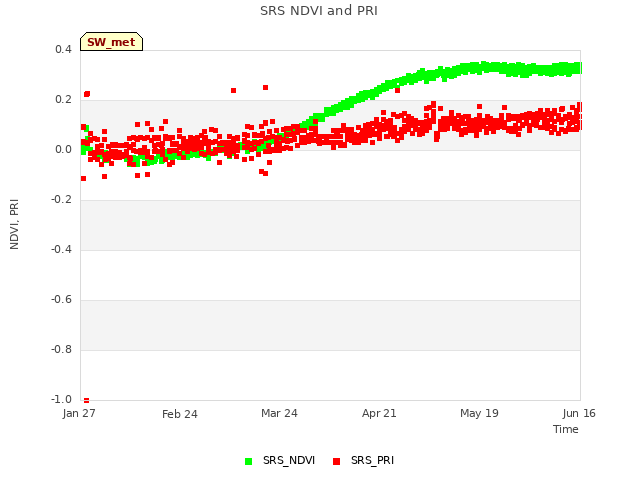
Task: Click the Time x-axis title
Action: pyautogui.click(x=566, y=429)
